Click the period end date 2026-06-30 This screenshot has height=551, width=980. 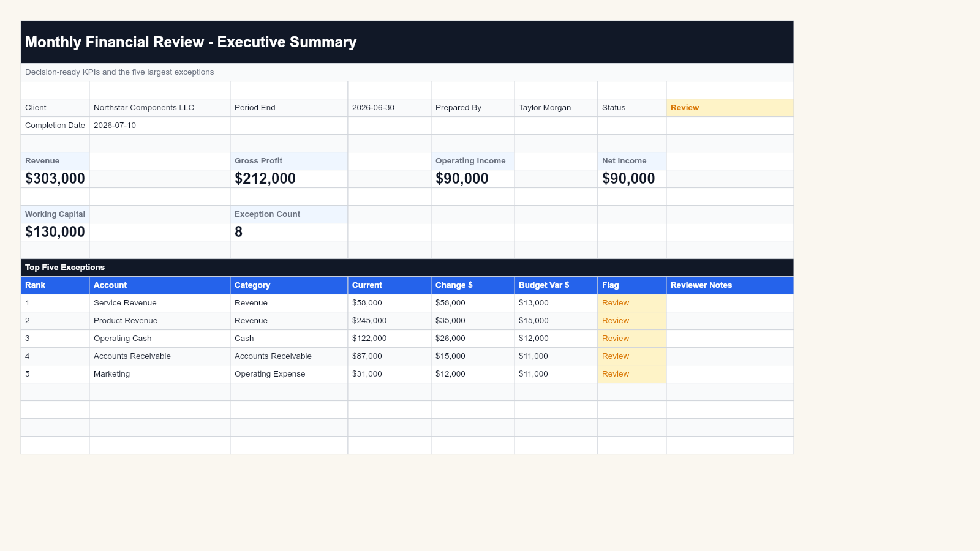pos(390,108)
